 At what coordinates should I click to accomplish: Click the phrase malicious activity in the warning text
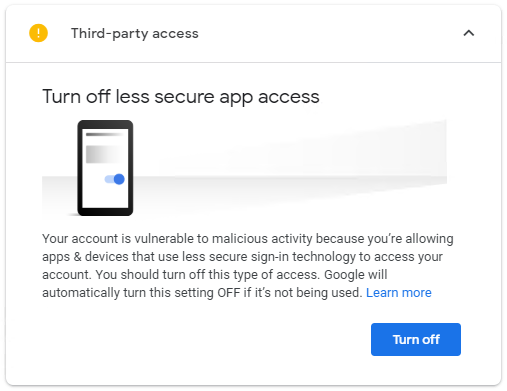point(262,239)
